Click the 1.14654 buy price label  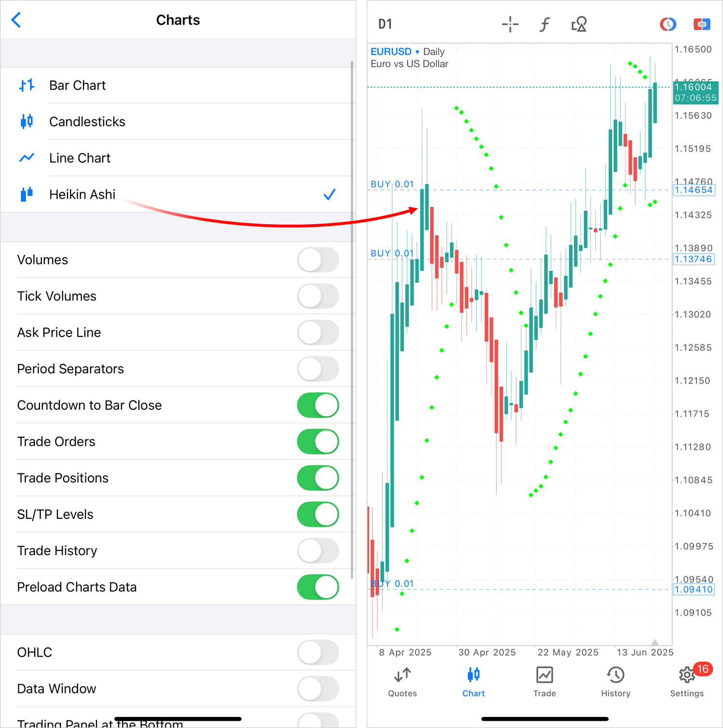pos(694,190)
